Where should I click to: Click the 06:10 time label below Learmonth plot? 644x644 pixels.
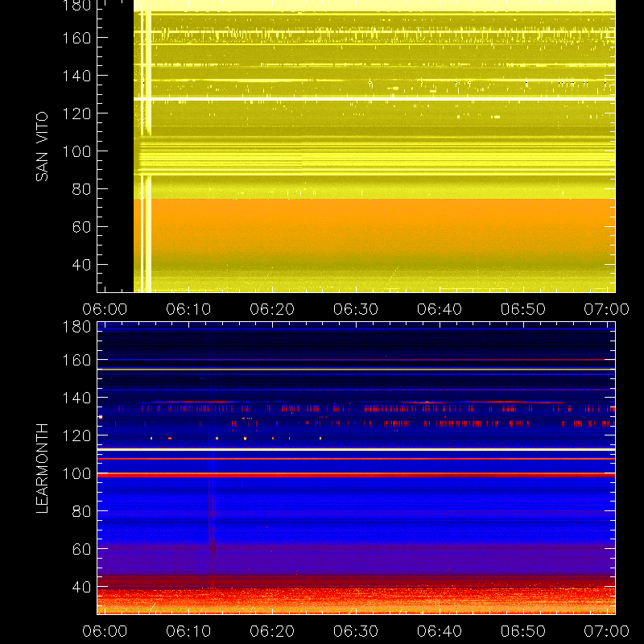188,631
